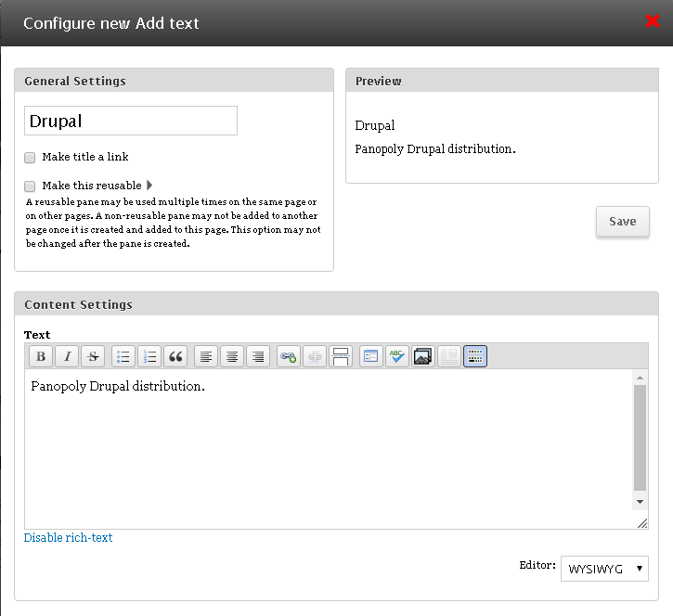673x616 pixels.
Task: Align text right
Action: click(258, 356)
